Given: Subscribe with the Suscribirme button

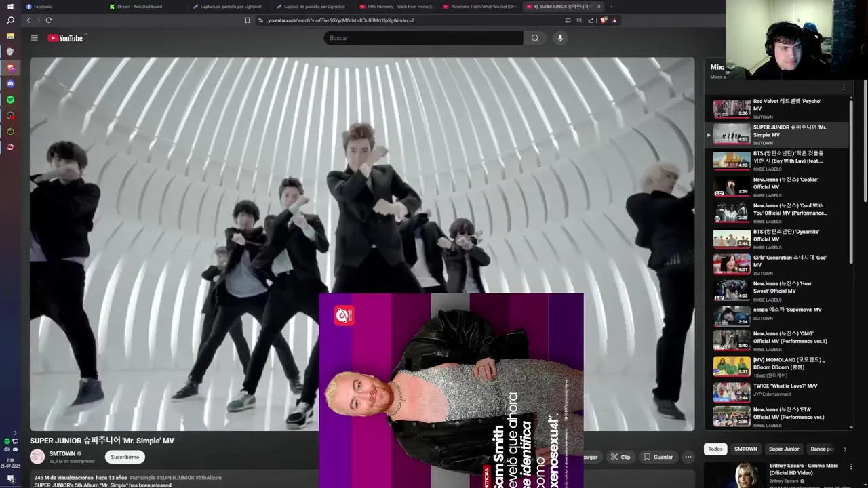Looking at the screenshot, I should (x=125, y=457).
